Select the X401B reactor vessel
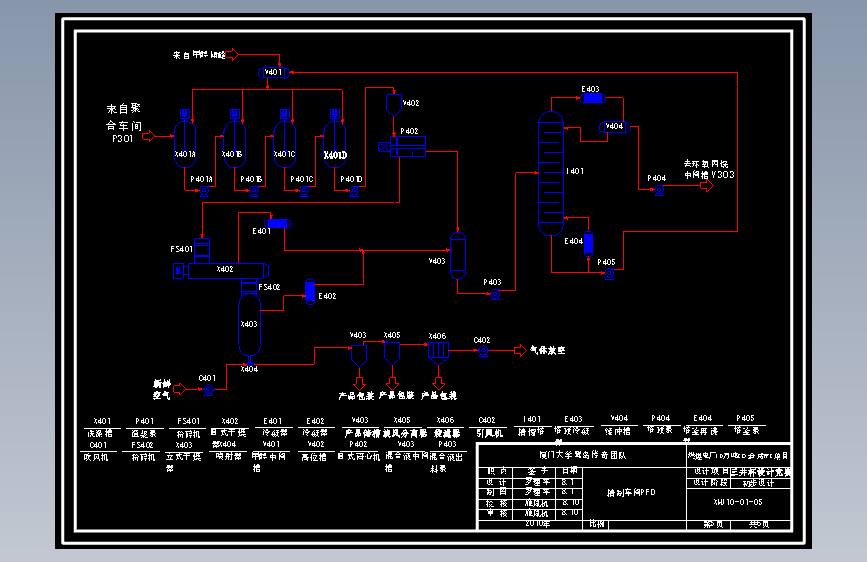867x562 pixels. tap(234, 144)
